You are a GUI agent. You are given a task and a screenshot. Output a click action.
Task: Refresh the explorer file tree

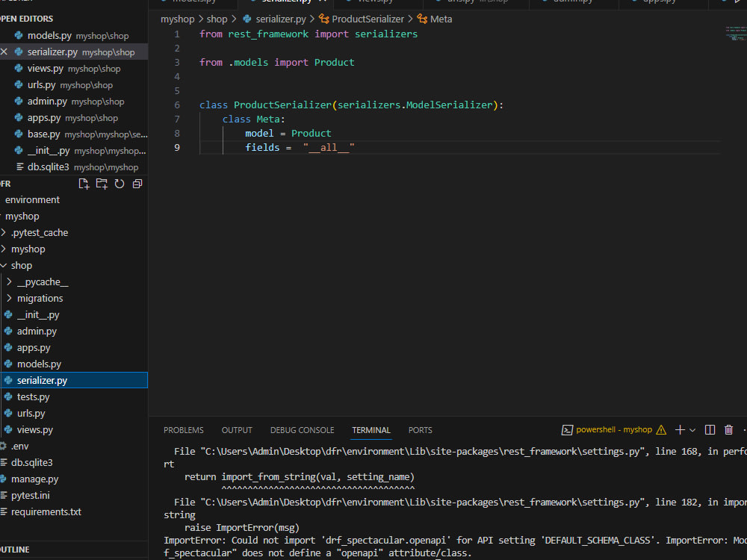click(x=120, y=184)
